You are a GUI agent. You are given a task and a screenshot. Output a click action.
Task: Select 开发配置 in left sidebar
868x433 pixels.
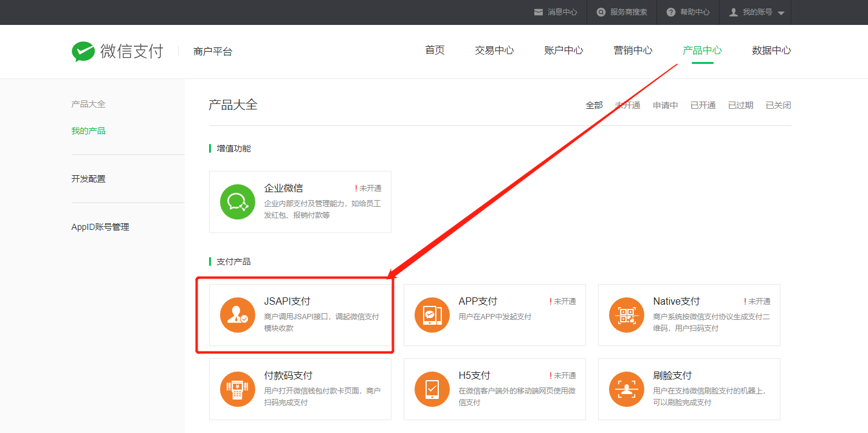click(88, 179)
